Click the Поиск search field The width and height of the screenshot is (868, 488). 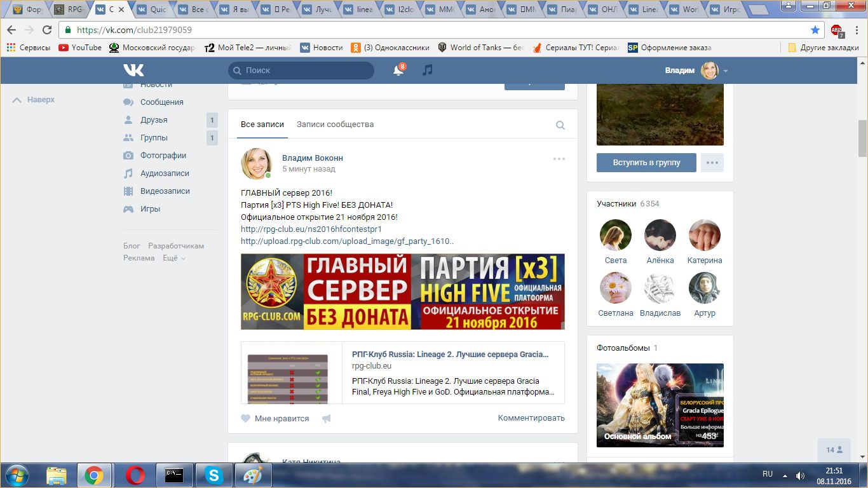tap(301, 71)
